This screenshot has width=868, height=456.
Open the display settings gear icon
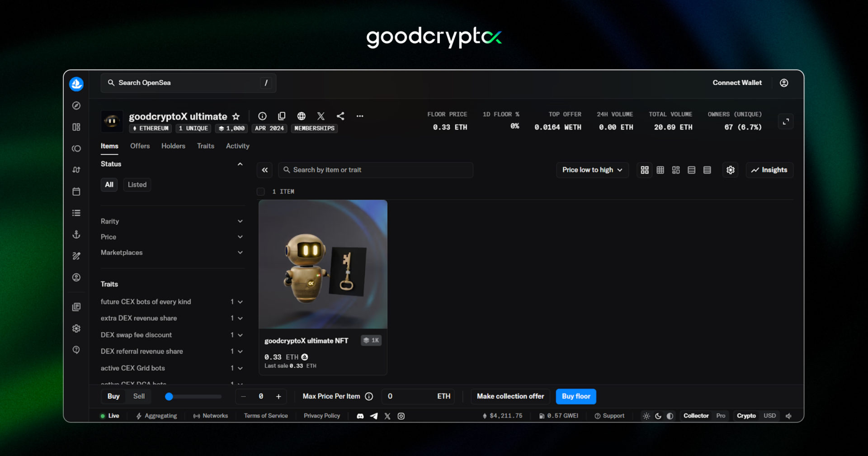pos(730,170)
